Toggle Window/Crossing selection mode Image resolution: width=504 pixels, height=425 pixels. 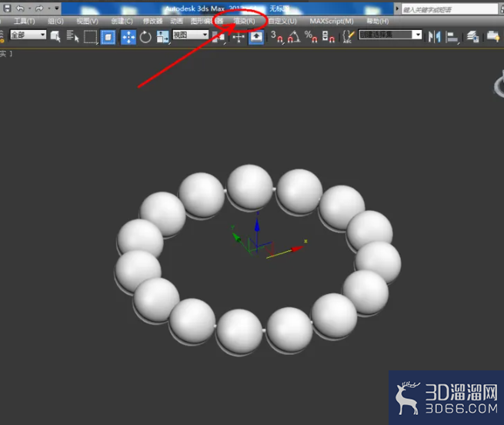tap(108, 37)
